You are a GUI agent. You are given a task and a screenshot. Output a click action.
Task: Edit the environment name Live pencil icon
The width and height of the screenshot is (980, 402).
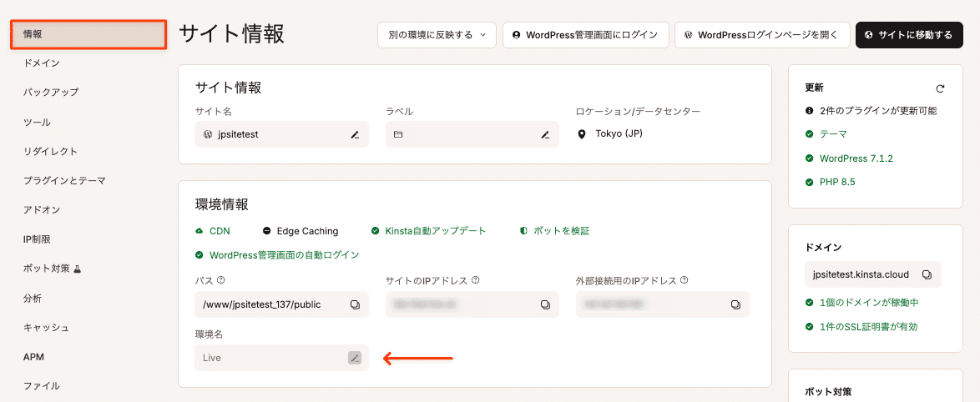(x=355, y=358)
